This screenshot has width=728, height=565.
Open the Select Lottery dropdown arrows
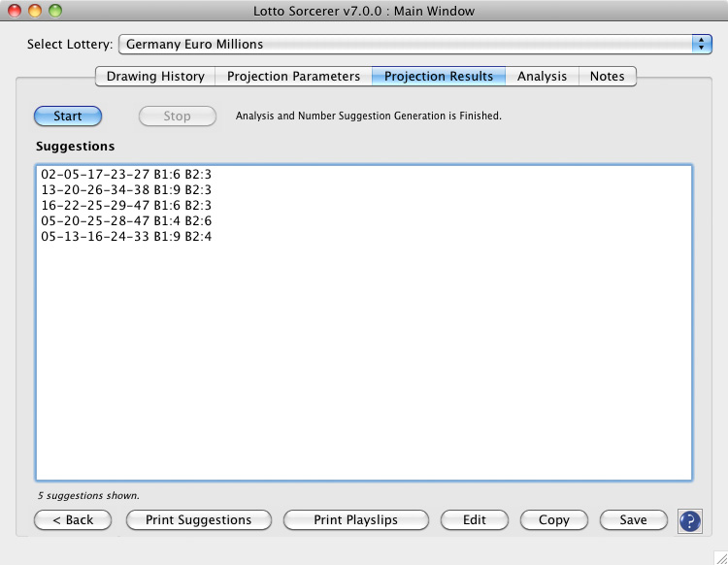pos(702,44)
